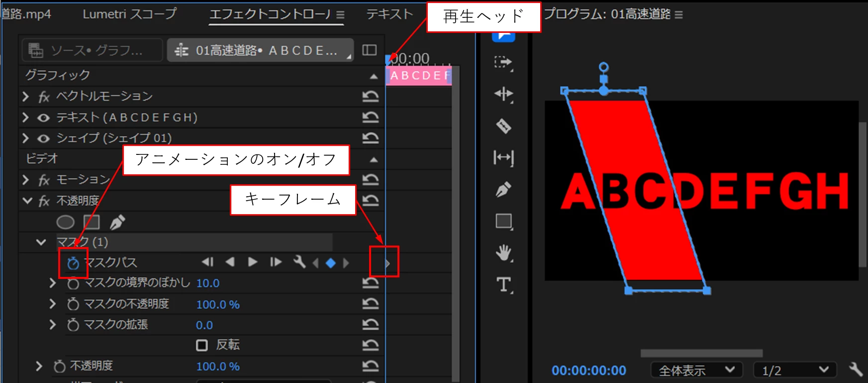This screenshot has height=383, width=868.
Task: Activate プログラム: 01高速道路 tab
Action: 607,14
